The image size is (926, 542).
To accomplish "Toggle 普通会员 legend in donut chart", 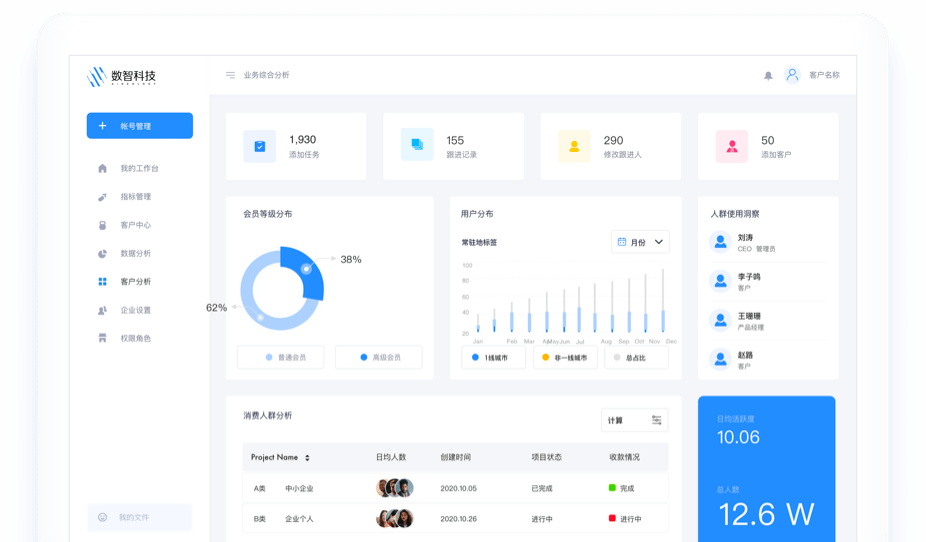I will click(281, 357).
